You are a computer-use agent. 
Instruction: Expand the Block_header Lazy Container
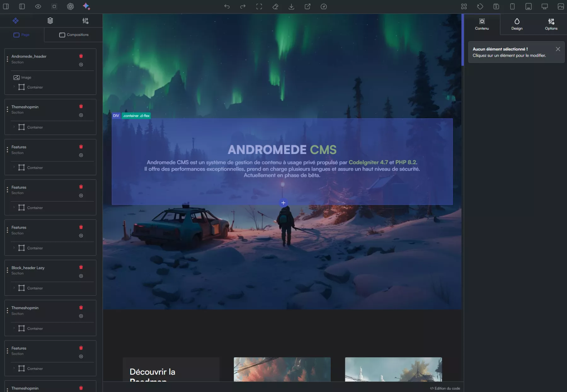pos(14,288)
